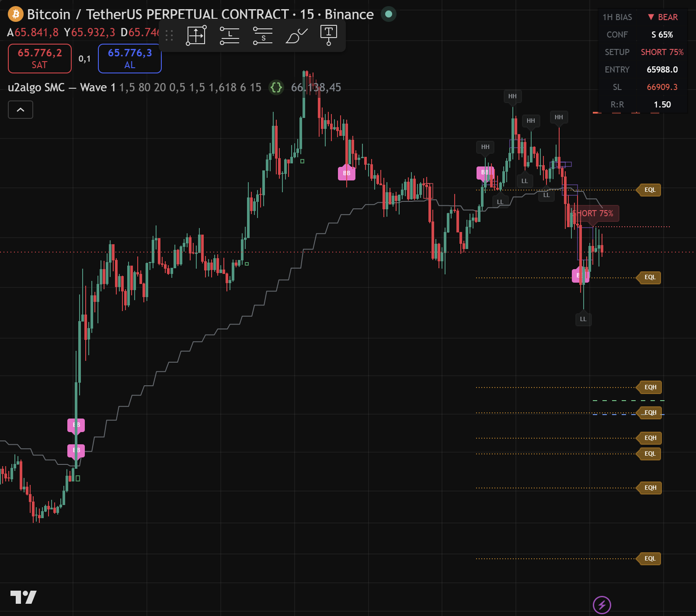The height and width of the screenshot is (616, 696).
Task: Select the Short Position drawing tool
Action: click(263, 35)
